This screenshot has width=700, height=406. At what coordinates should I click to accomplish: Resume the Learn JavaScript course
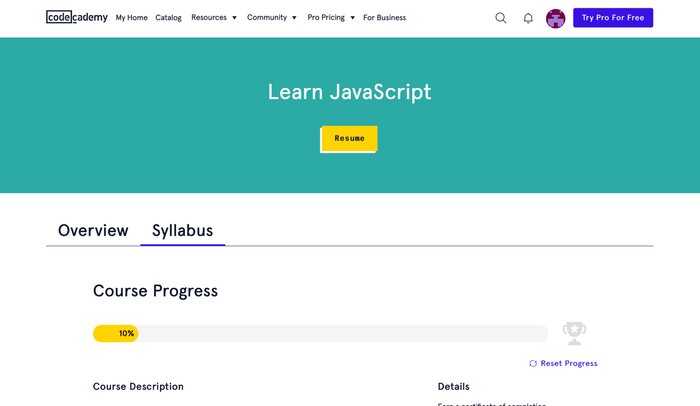click(x=349, y=139)
